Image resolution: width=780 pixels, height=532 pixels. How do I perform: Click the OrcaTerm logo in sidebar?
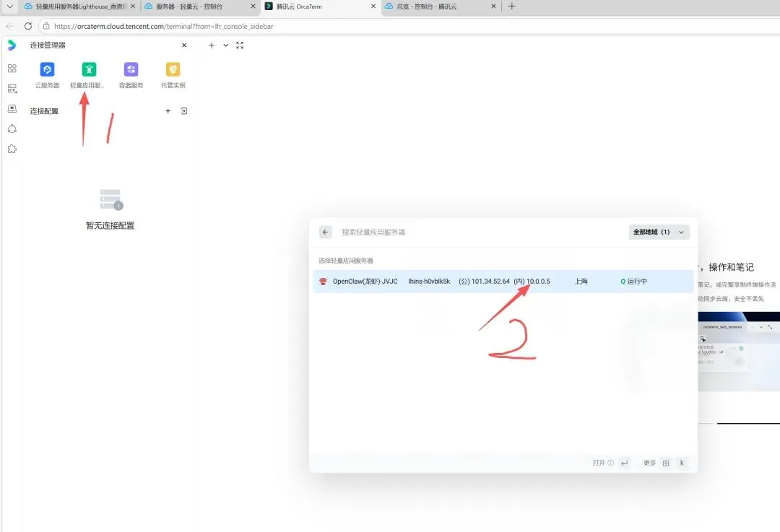[x=12, y=45]
